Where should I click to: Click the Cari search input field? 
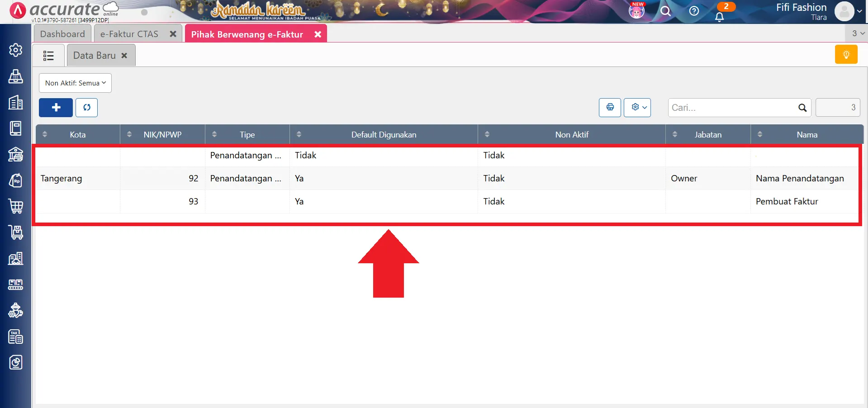tap(733, 108)
